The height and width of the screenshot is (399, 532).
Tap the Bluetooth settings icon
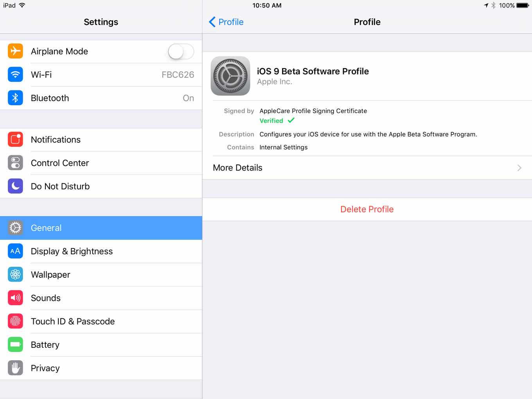[x=15, y=98]
